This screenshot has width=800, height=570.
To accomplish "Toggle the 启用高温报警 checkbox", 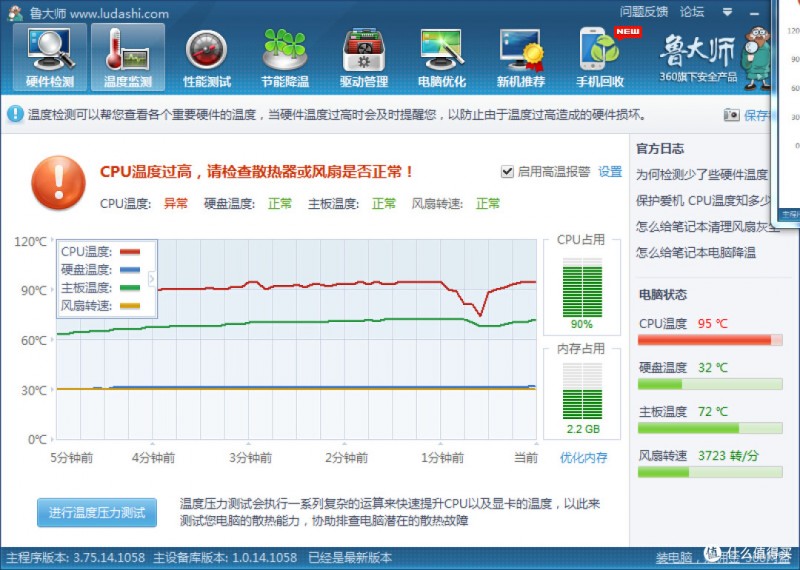I will pos(507,171).
